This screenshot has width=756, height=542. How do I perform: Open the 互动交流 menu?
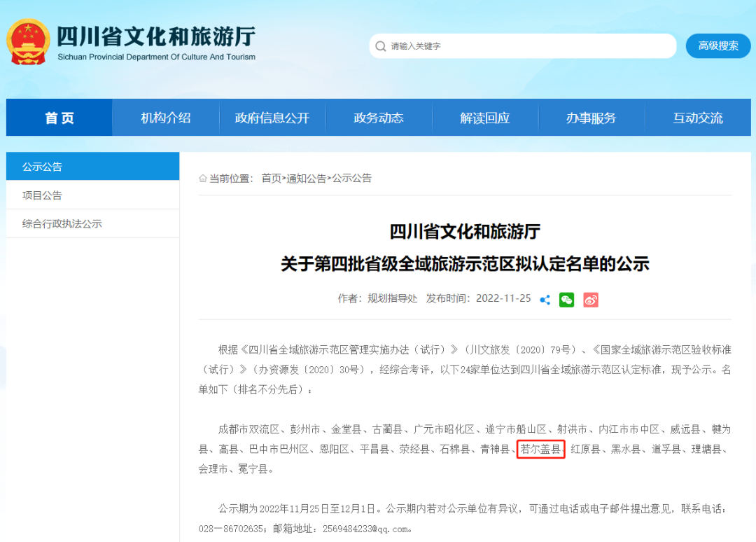pos(698,118)
